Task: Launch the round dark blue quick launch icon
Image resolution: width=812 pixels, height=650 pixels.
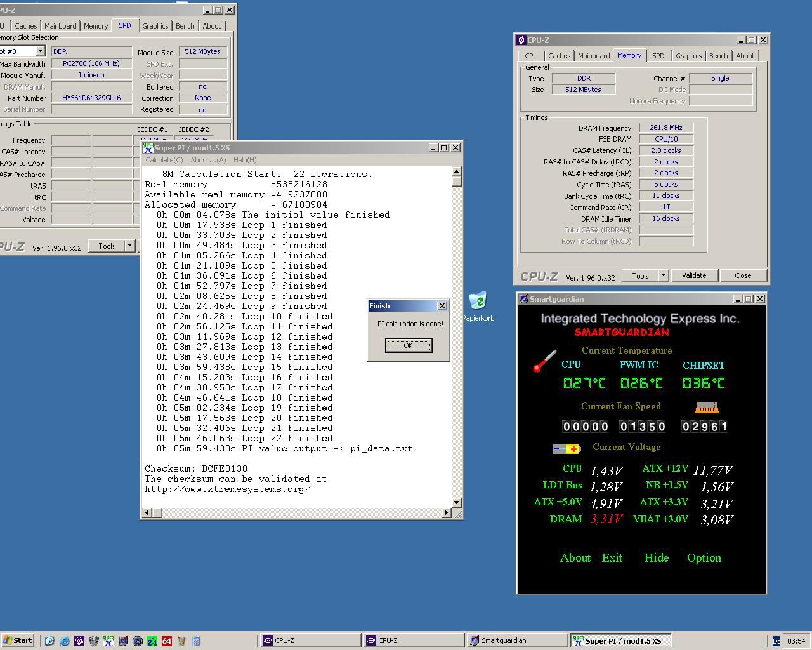Action: click(x=138, y=641)
